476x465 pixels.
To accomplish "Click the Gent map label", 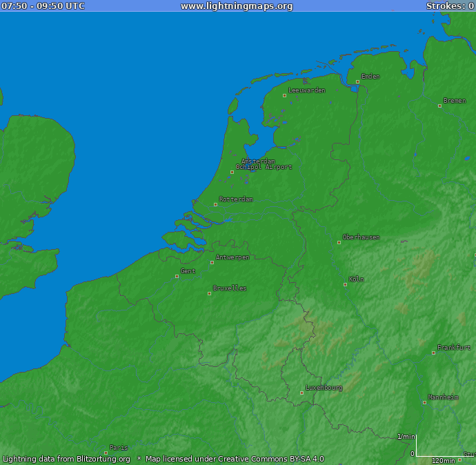I will [x=188, y=271].
